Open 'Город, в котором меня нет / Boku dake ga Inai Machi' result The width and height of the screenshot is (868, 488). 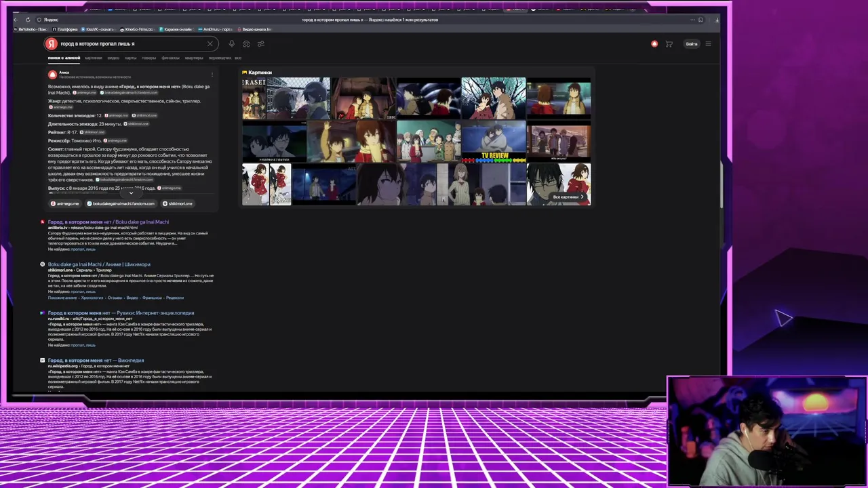point(108,222)
